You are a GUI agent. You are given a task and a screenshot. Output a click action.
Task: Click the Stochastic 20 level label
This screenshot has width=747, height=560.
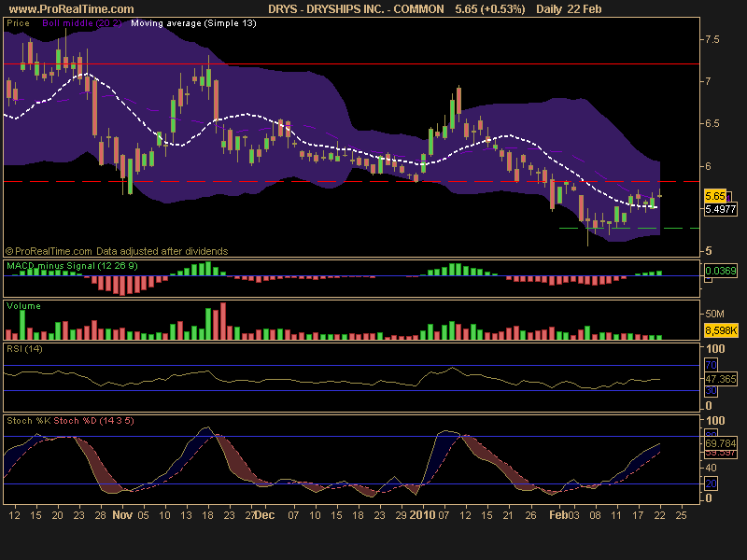click(x=711, y=483)
